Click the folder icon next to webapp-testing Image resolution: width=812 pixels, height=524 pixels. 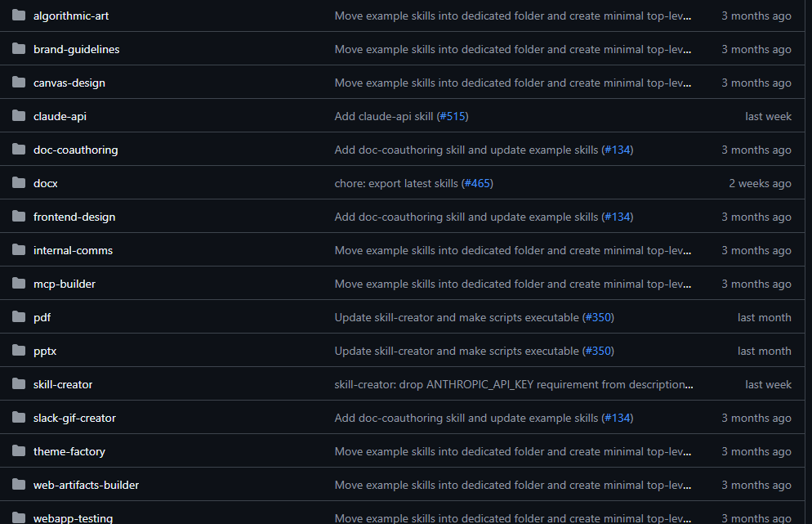pos(18,517)
